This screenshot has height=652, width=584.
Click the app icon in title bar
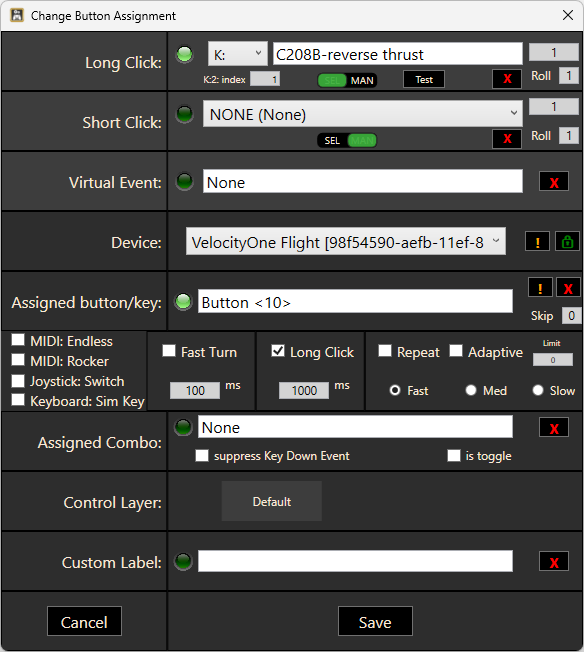coord(17,15)
